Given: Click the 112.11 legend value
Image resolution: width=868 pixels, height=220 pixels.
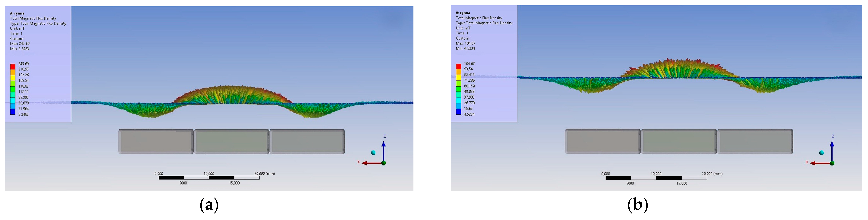Looking at the screenshot, I should [x=24, y=92].
